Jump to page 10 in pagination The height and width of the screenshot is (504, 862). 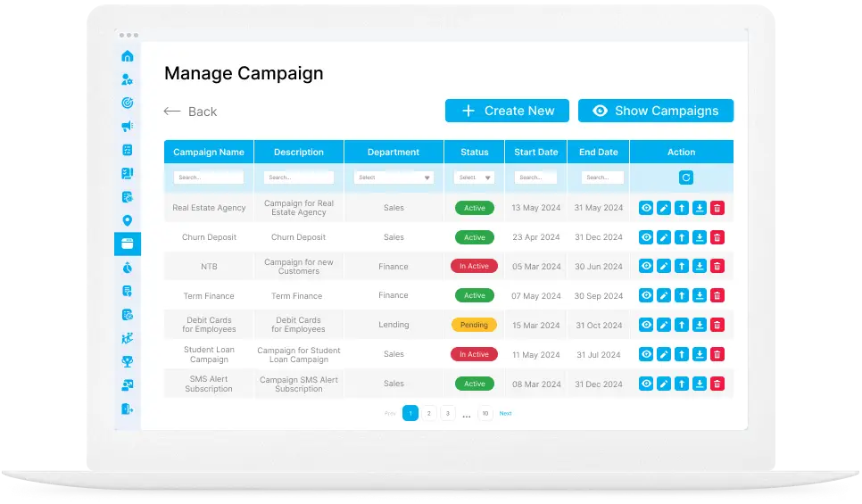(485, 413)
